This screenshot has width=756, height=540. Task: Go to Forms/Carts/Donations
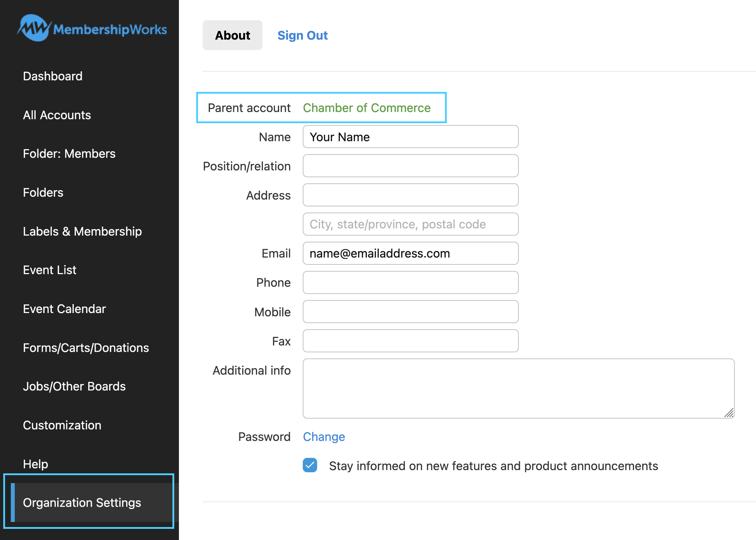point(86,348)
